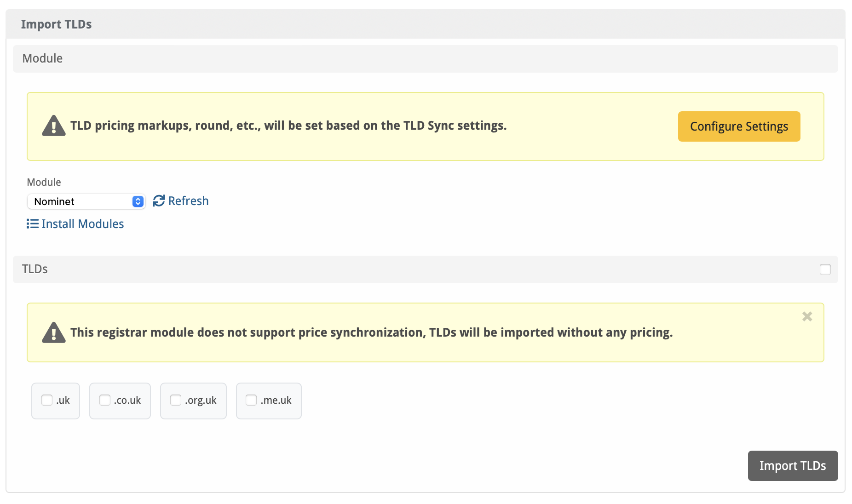Select the .org.uk TLD checkbox
The height and width of the screenshot is (504, 852).
click(x=176, y=400)
